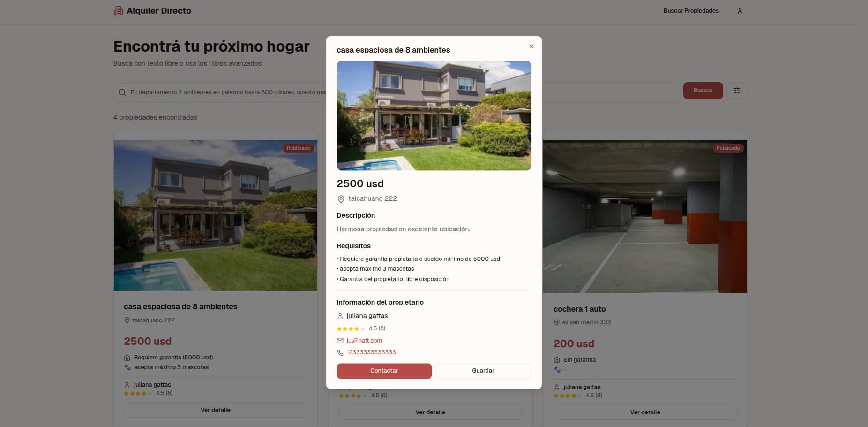Click the phone icon beside owner's number
This screenshot has width=868, height=427.
point(340,352)
